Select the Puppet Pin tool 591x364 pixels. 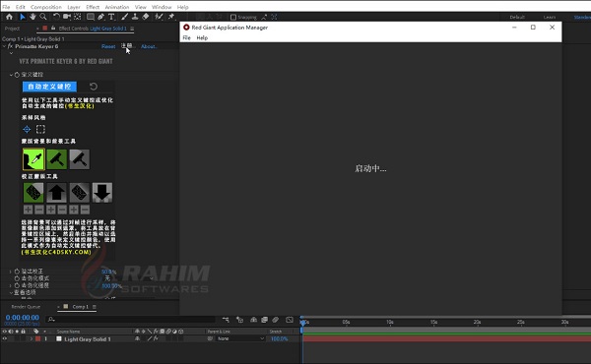coord(171,17)
